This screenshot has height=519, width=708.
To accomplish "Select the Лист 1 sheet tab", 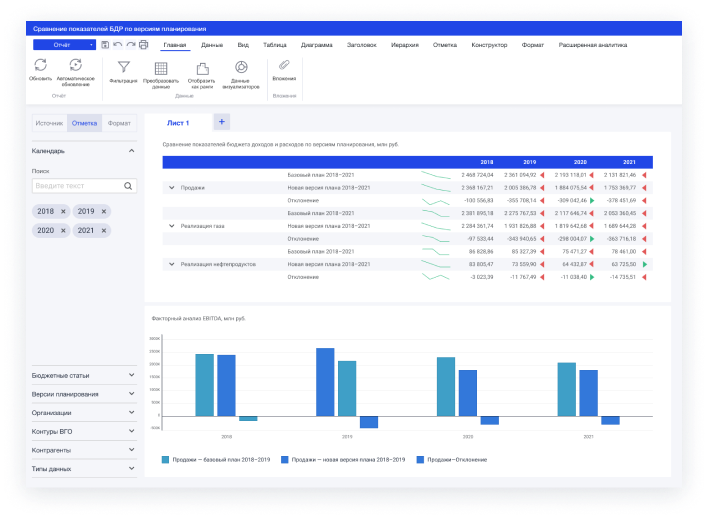I will click(178, 123).
